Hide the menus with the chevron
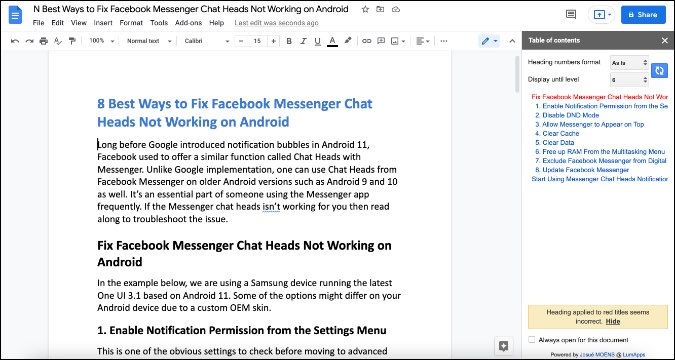The width and height of the screenshot is (675, 360). (x=512, y=41)
